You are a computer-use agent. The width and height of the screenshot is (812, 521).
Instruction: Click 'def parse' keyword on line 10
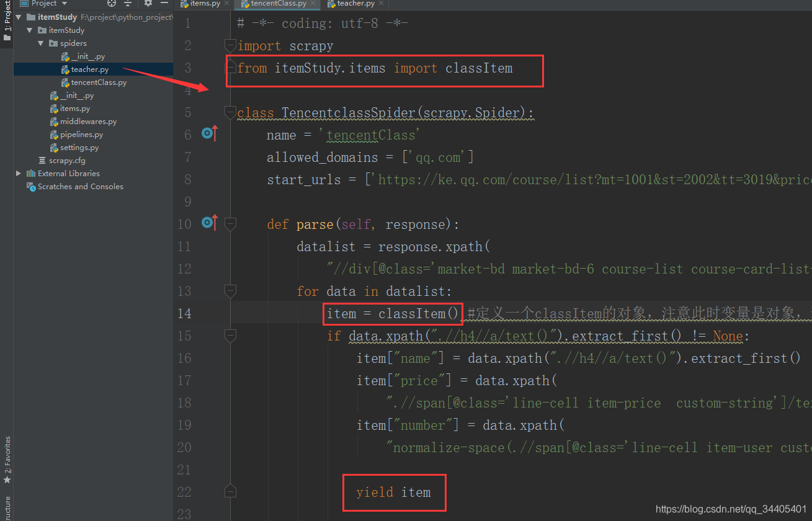pyautogui.click(x=300, y=225)
